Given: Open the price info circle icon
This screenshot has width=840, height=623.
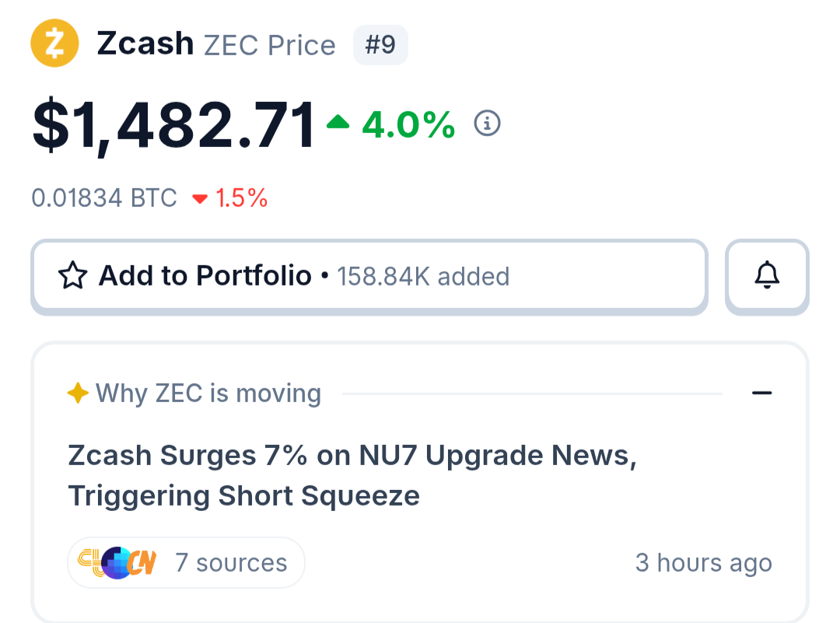Looking at the screenshot, I should [487, 124].
